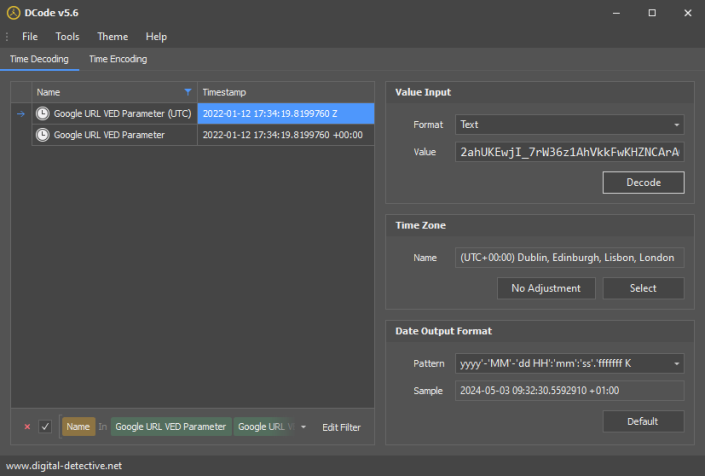The height and width of the screenshot is (476, 705).
Task: Switch to the Time Encoding tab
Action: [118, 59]
